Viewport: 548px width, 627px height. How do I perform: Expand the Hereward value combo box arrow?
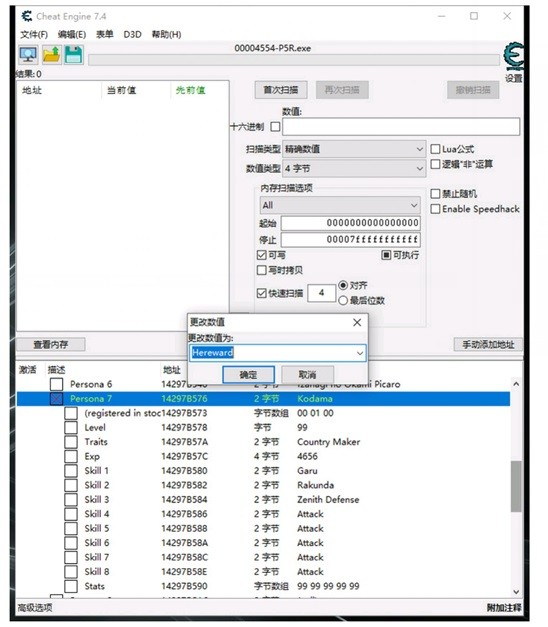click(360, 353)
